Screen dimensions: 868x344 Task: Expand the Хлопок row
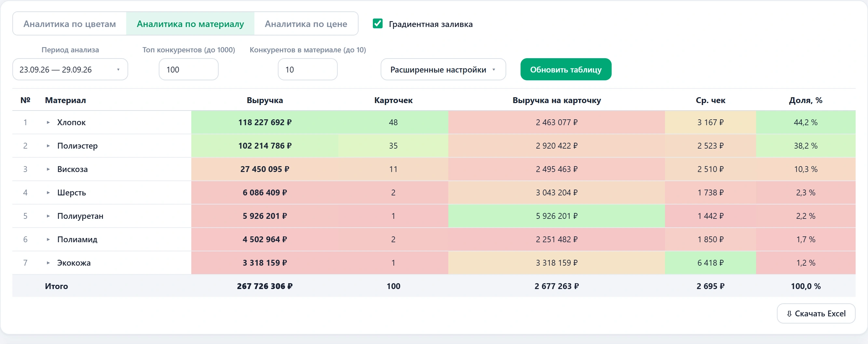(48, 122)
